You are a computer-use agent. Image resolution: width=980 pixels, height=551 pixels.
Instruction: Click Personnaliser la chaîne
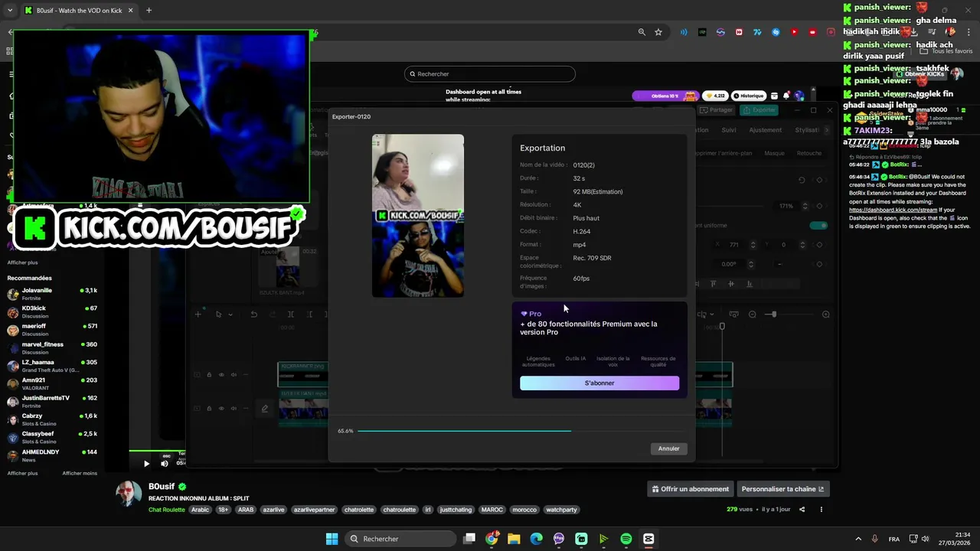pyautogui.click(x=783, y=489)
